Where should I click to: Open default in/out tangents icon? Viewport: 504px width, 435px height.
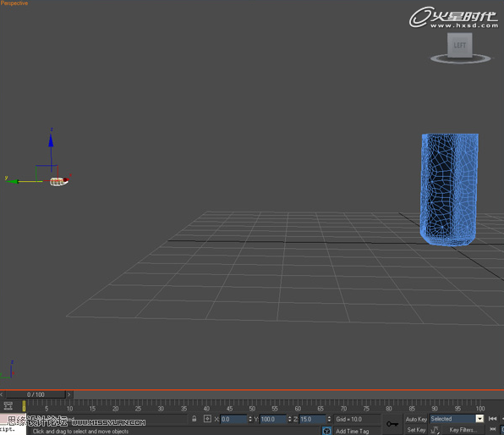(435, 430)
